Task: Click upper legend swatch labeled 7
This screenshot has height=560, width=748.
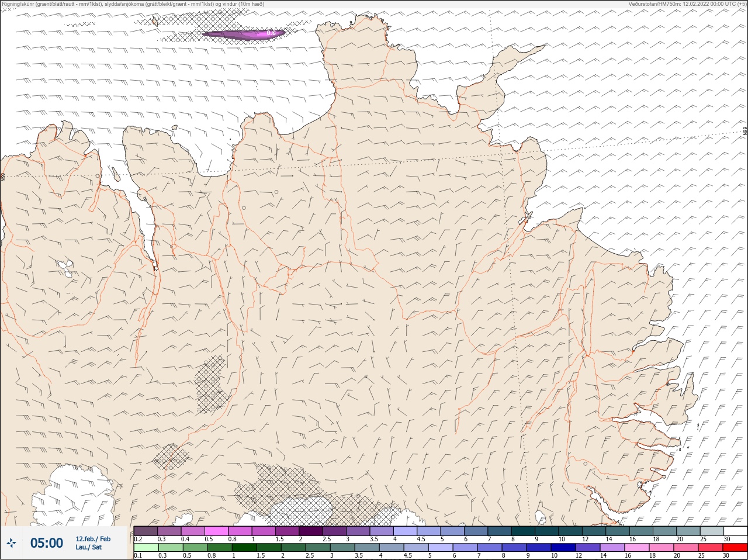Action: 500,531
